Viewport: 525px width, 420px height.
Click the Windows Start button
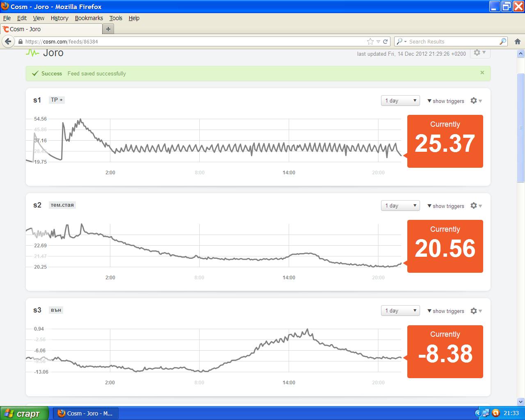click(x=24, y=413)
